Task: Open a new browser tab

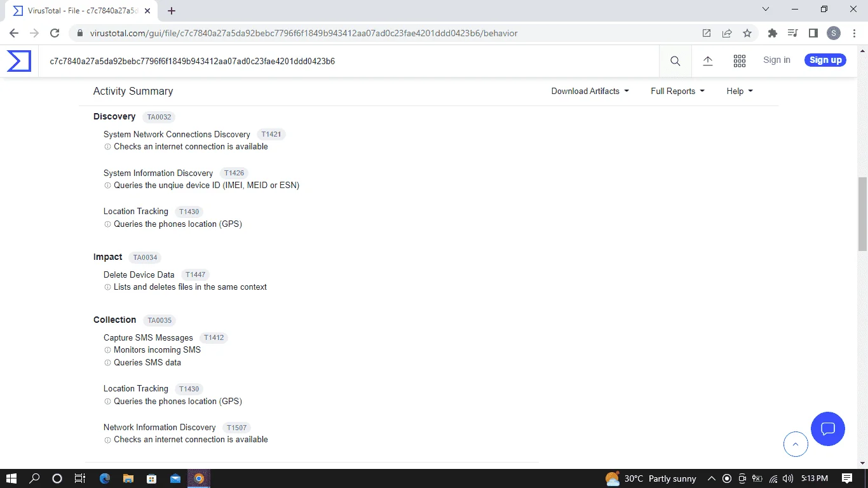Action: point(171,11)
